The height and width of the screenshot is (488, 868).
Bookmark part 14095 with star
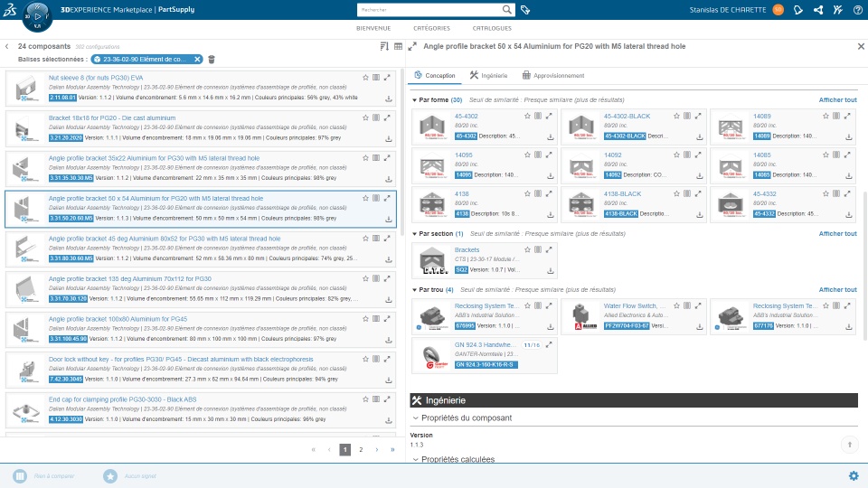pos(527,155)
